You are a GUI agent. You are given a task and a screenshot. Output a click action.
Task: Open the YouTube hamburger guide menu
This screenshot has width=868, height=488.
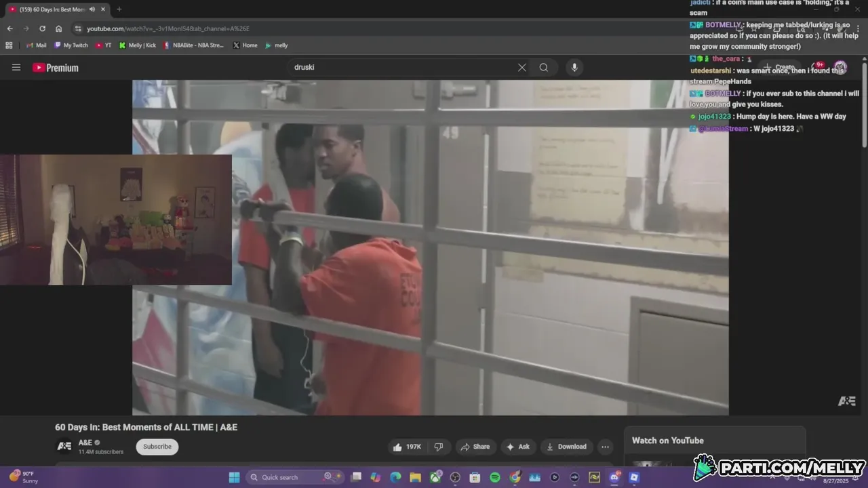pos(16,67)
